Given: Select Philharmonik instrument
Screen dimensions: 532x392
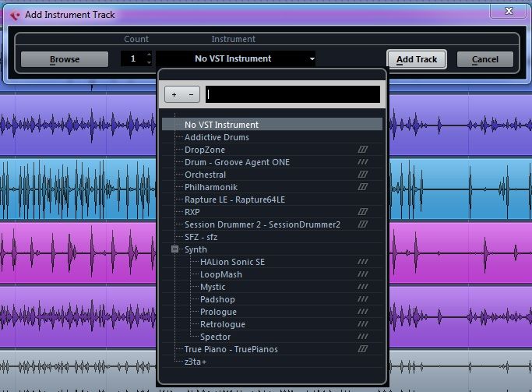Looking at the screenshot, I should pos(272,187).
